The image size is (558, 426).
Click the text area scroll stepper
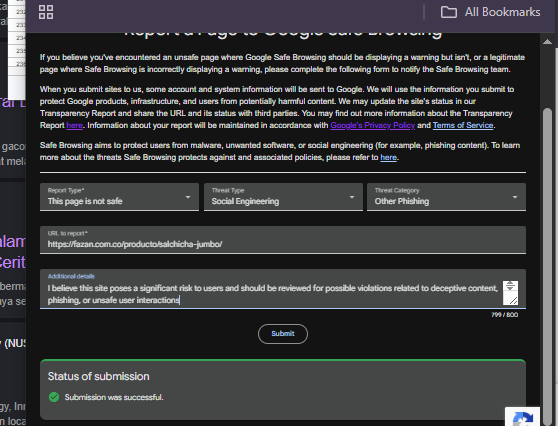pyautogui.click(x=510, y=286)
